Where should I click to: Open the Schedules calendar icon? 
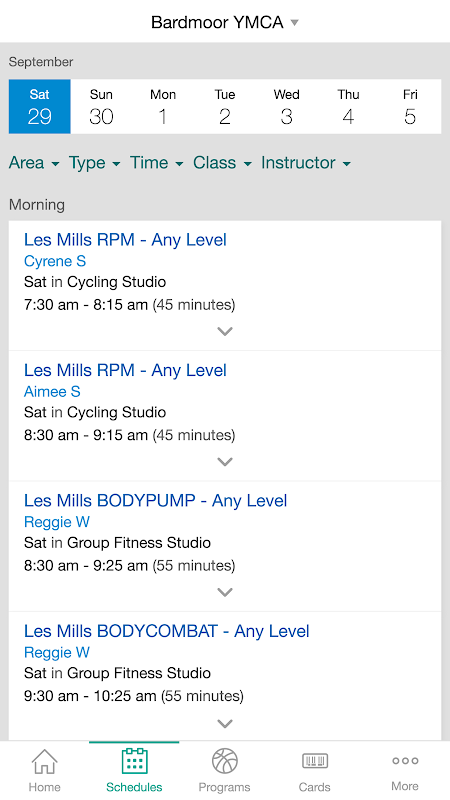pos(134,761)
